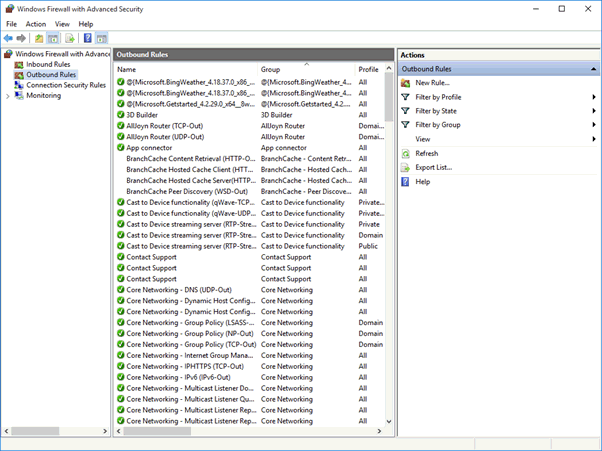The width and height of the screenshot is (602, 451).
Task: Click the Filter by State funnel icon
Action: pos(405,111)
